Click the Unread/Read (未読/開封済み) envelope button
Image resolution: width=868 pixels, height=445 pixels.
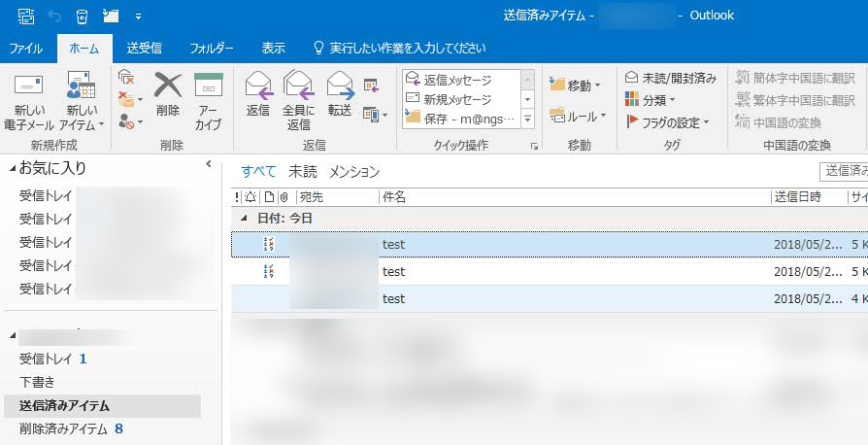[x=671, y=78]
